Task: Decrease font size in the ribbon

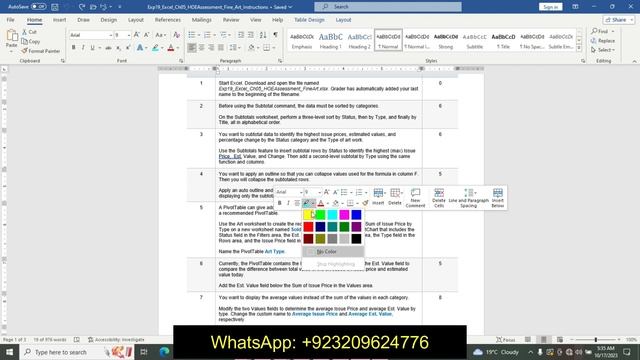Action: 146,35
